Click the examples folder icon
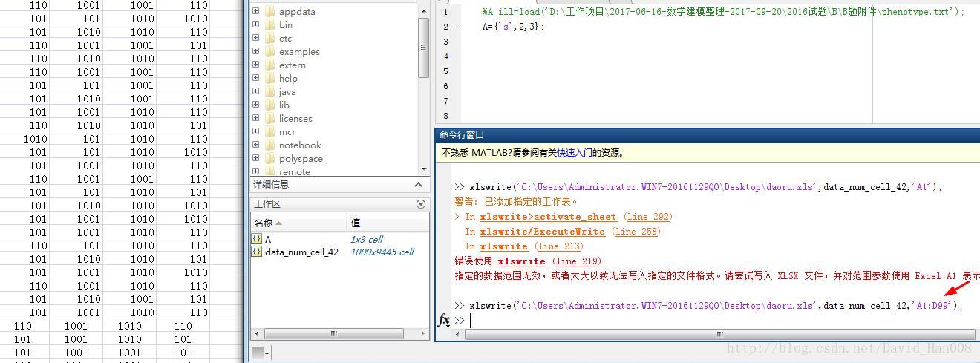 [x=269, y=51]
